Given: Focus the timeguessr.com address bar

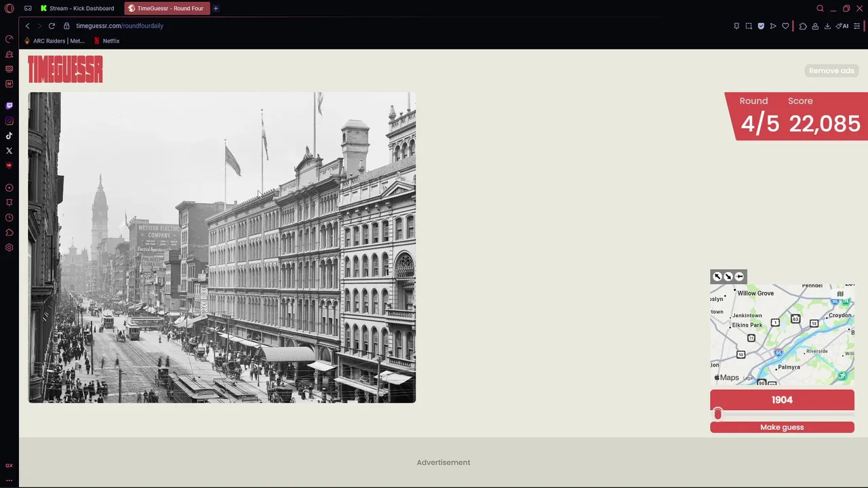Looking at the screenshot, I should pyautogui.click(x=120, y=26).
